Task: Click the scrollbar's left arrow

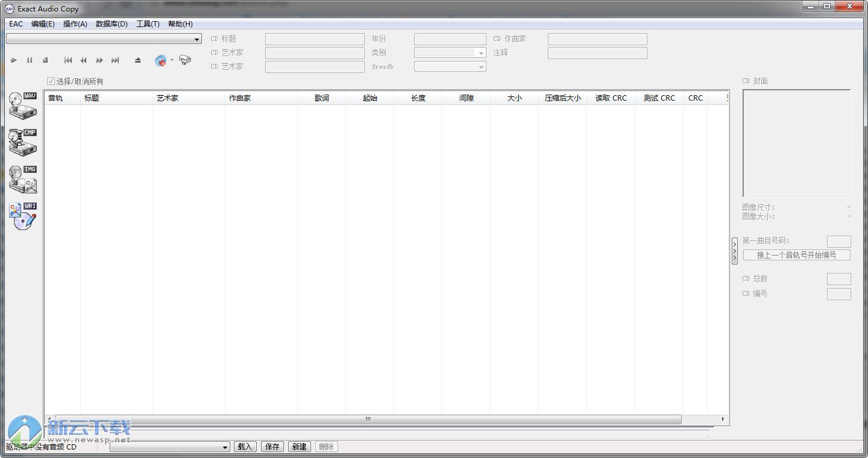Action: 49,419
